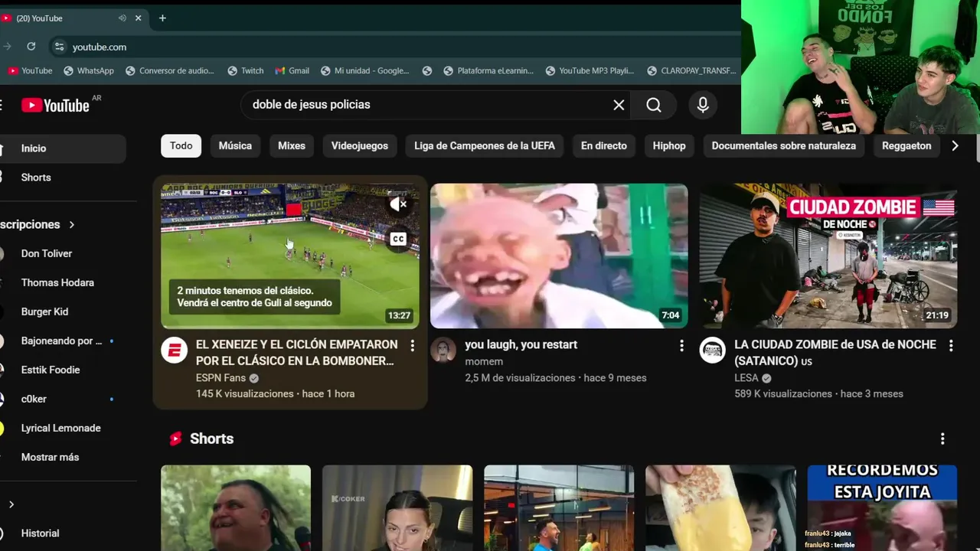Expand the Suscripciones section chevron
Image resolution: width=980 pixels, height=551 pixels.
click(72, 224)
